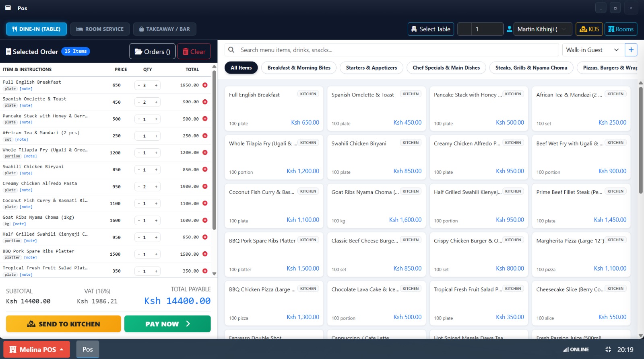644x359 pixels.
Task: Delete Goat Ribs Nyama Choma line
Action: click(x=205, y=220)
